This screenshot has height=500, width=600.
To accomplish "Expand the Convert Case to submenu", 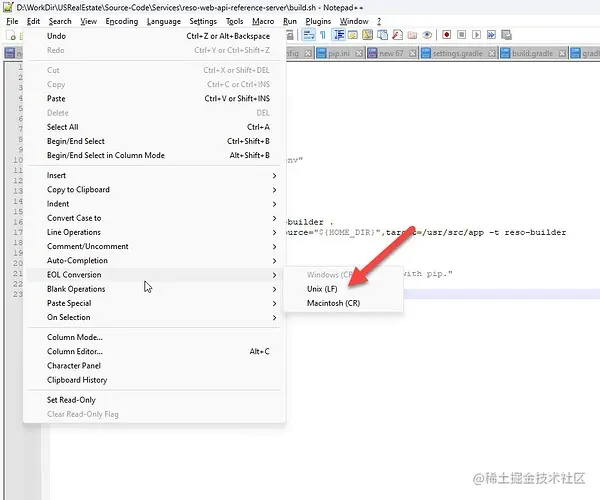I will pos(155,218).
